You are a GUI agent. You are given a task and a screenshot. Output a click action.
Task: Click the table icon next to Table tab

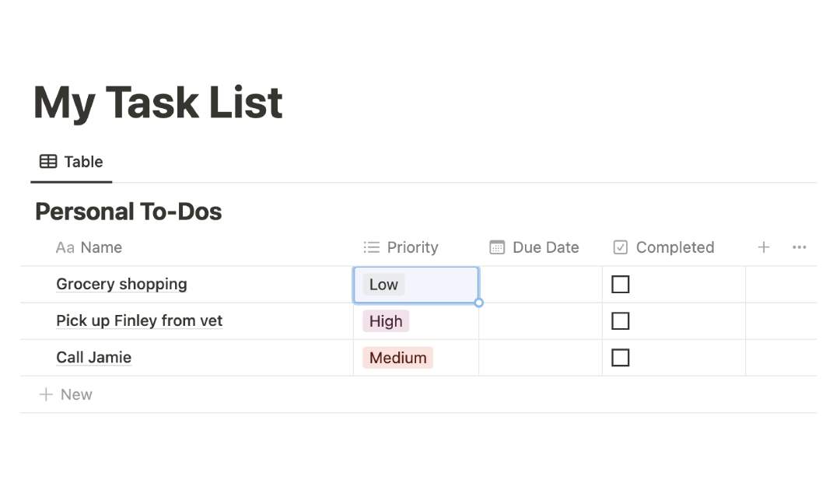click(x=47, y=161)
